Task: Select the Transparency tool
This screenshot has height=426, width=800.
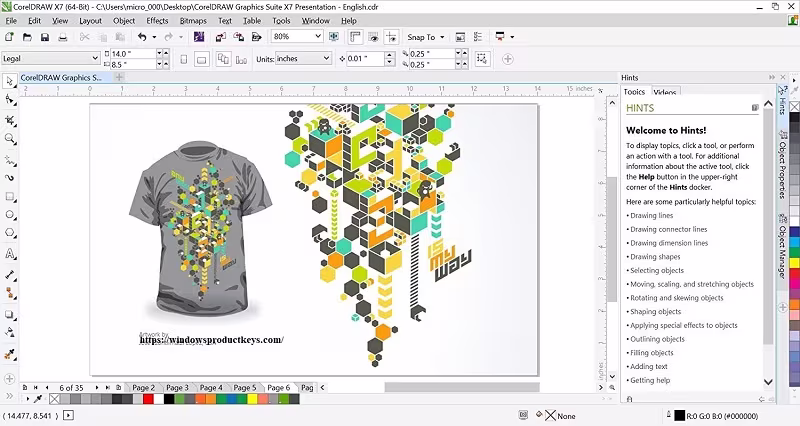Action: point(10,333)
